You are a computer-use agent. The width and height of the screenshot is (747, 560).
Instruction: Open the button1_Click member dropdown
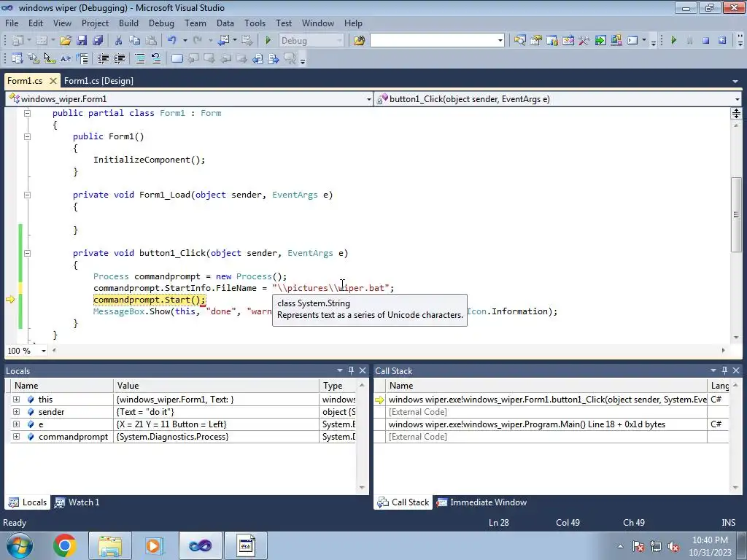pyautogui.click(x=737, y=99)
